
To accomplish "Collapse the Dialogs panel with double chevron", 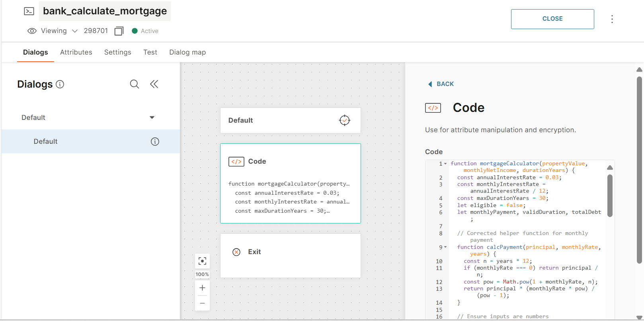I will tap(154, 84).
